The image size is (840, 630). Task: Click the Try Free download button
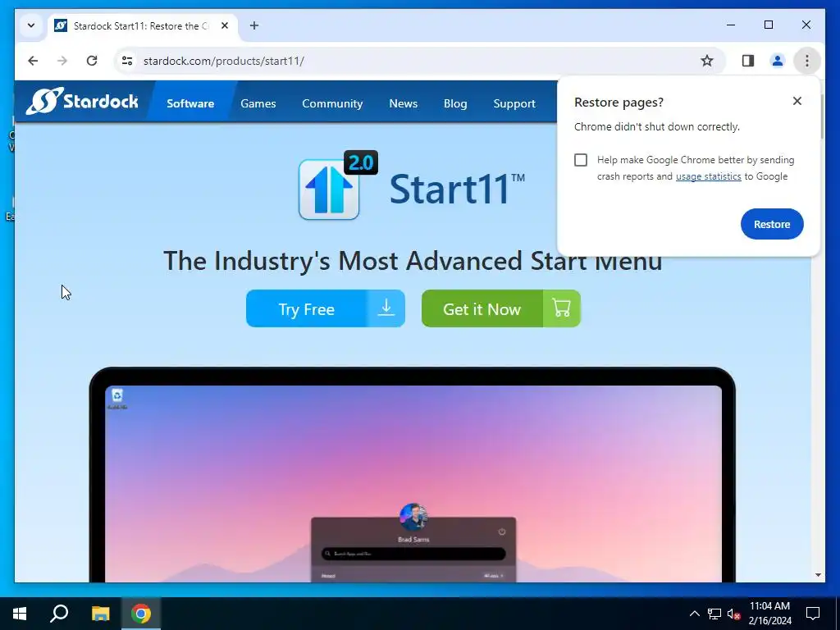325,308
